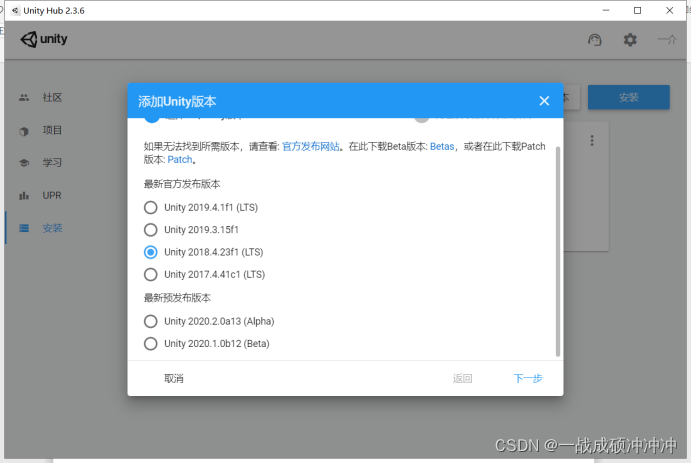The height and width of the screenshot is (464, 692).
Task: Click the UPR bar chart icon
Action: click(x=24, y=196)
